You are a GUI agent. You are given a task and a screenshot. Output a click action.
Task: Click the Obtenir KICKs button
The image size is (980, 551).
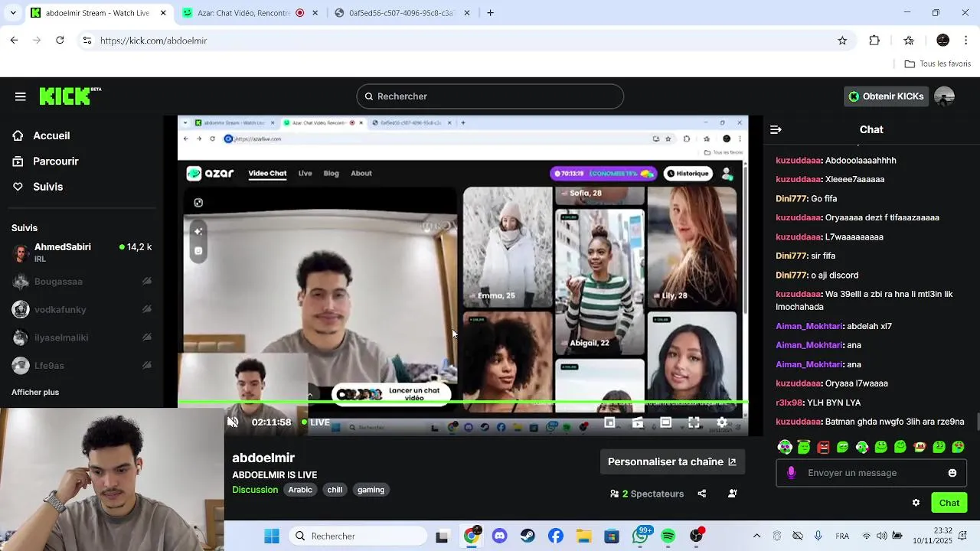coord(886,96)
